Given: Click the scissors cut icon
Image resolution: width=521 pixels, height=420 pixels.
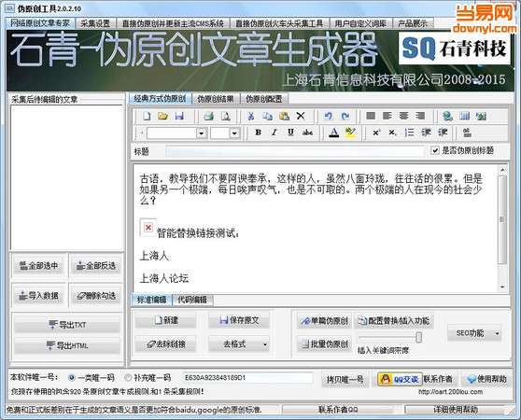Looking at the screenshot, I should click(x=251, y=116).
